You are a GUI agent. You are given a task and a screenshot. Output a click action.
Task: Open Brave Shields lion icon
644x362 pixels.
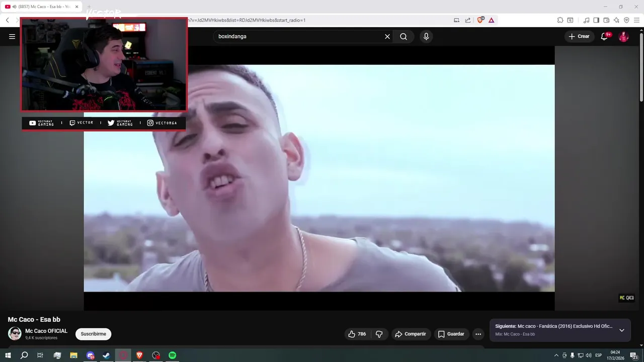click(x=480, y=20)
